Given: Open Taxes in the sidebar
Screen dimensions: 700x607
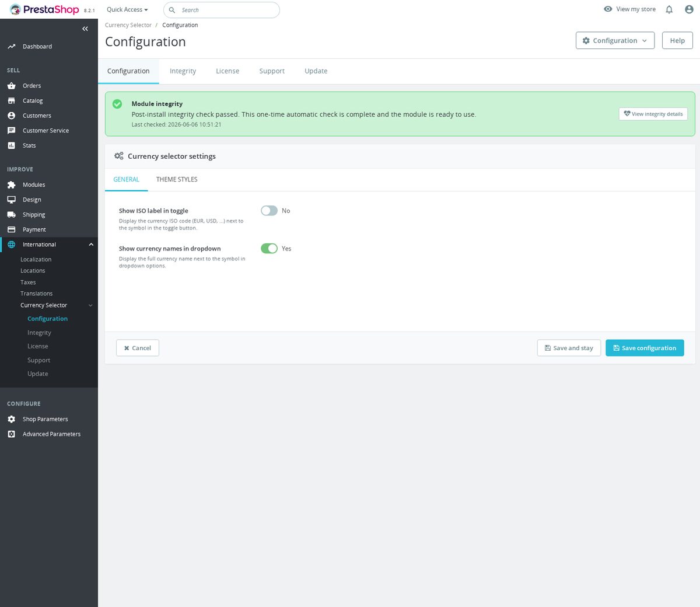Looking at the screenshot, I should [x=28, y=282].
